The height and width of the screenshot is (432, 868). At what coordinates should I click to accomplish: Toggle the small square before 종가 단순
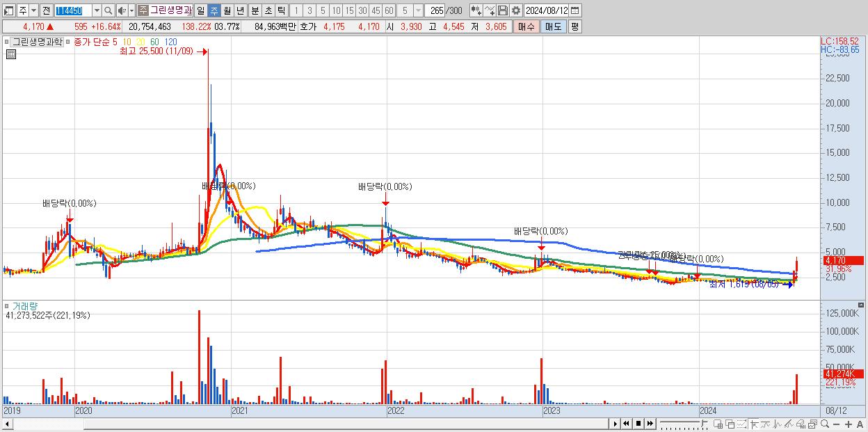click(x=69, y=42)
